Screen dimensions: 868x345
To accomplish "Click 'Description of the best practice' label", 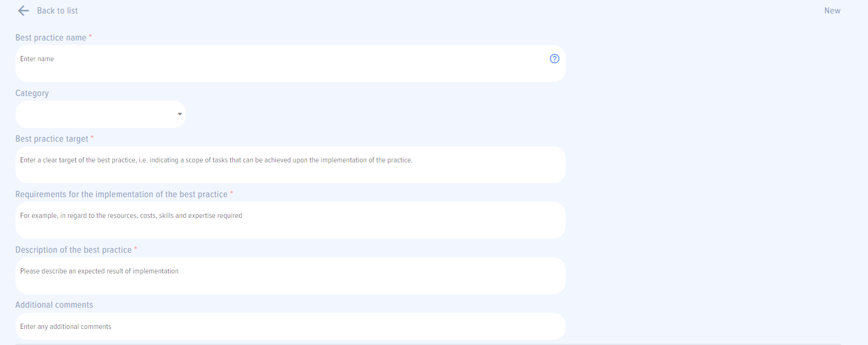I will tap(74, 250).
